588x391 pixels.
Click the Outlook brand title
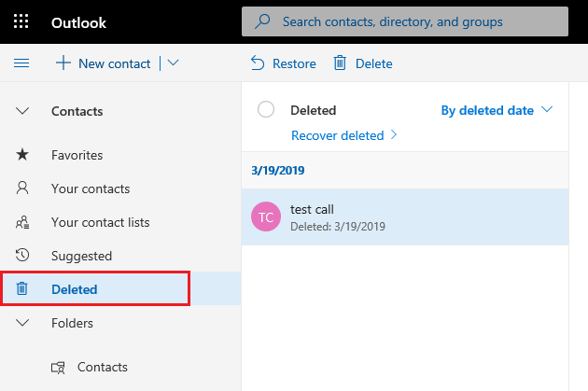(78, 22)
